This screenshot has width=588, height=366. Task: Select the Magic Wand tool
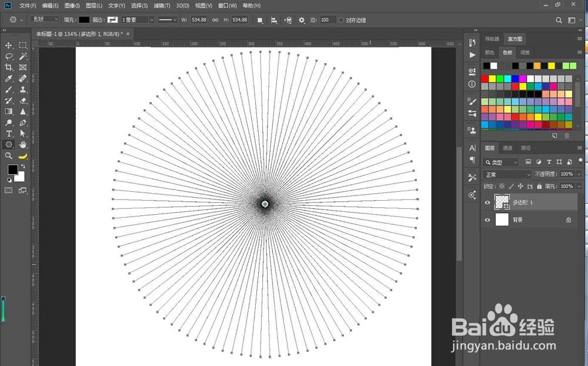23,56
